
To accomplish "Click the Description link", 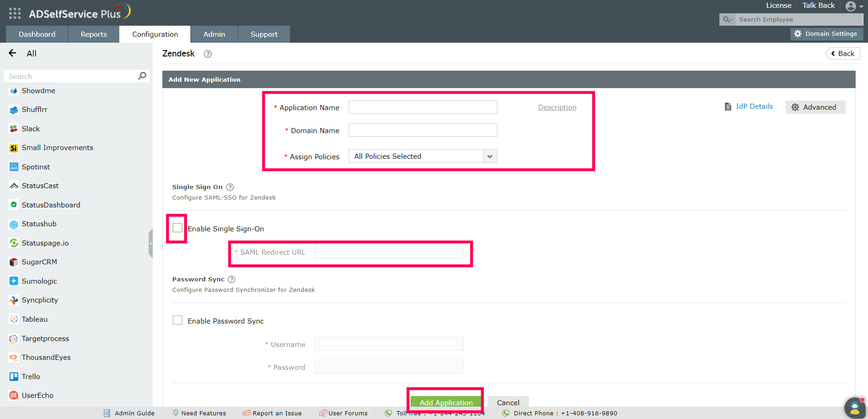I will coord(557,107).
